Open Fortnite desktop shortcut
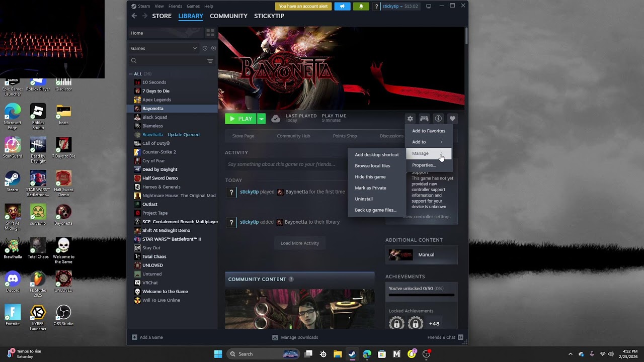This screenshot has width=644, height=362. pyautogui.click(x=13, y=315)
